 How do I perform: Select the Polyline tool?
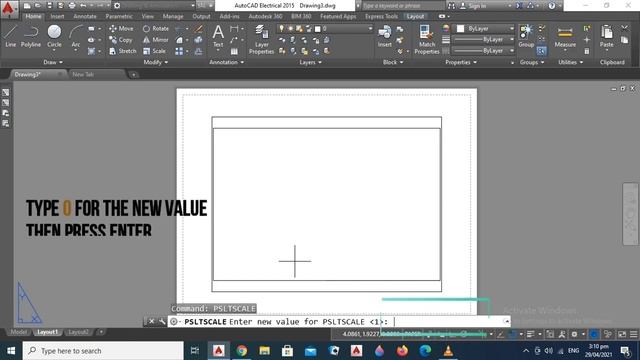(31, 36)
